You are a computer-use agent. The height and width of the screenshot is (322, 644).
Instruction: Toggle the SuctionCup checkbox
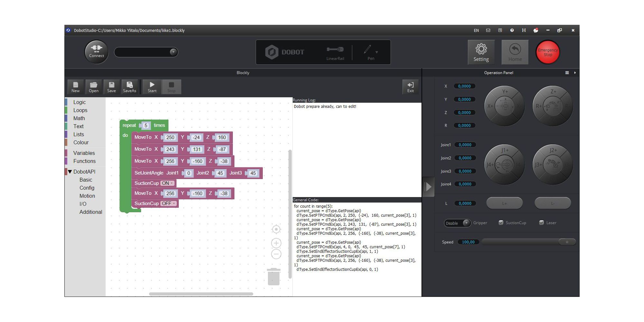click(501, 223)
